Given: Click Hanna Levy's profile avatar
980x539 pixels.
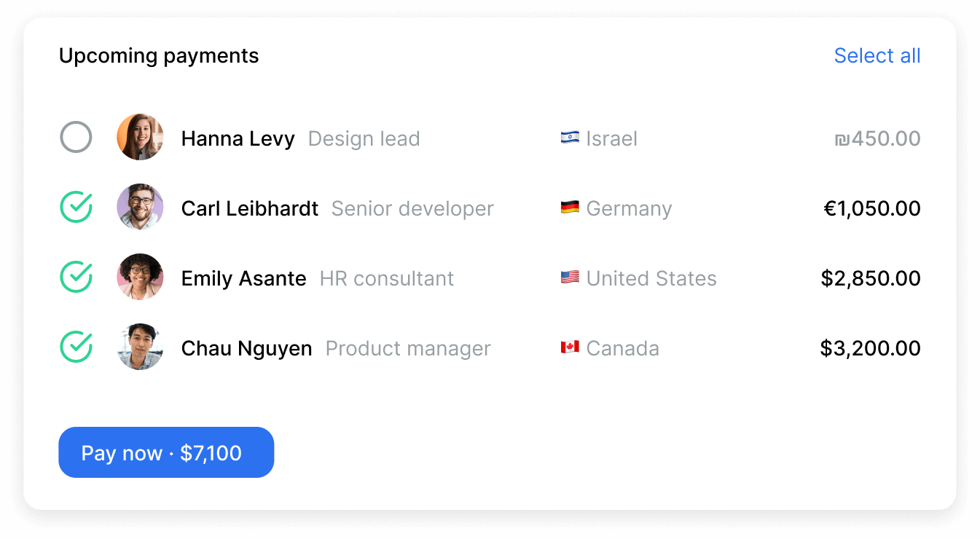Looking at the screenshot, I should click(140, 138).
